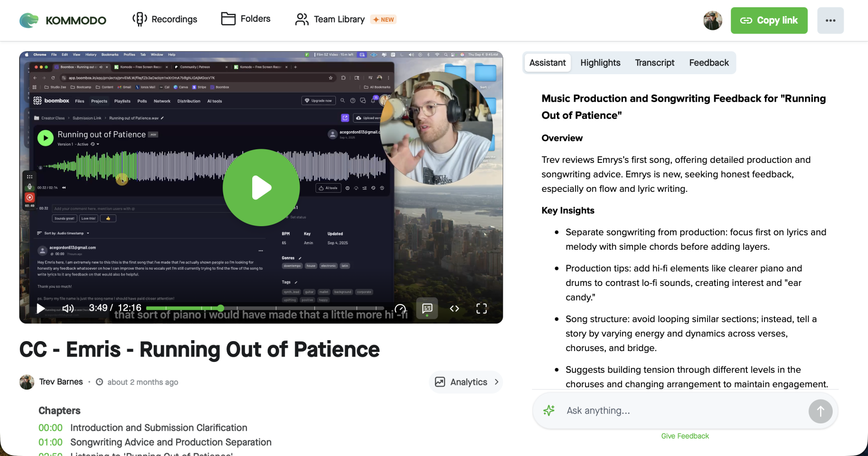This screenshot has width=868, height=456.
Task: Go to Recordings page
Action: (165, 19)
